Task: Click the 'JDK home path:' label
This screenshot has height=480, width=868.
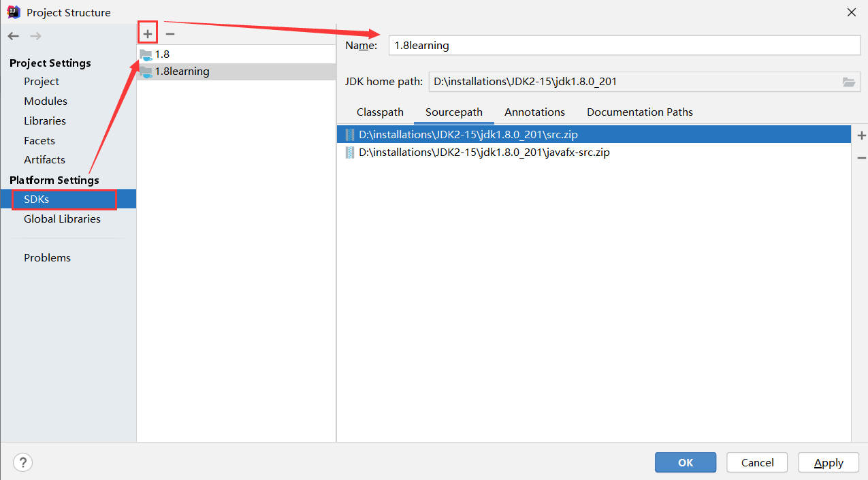Action: tap(384, 82)
